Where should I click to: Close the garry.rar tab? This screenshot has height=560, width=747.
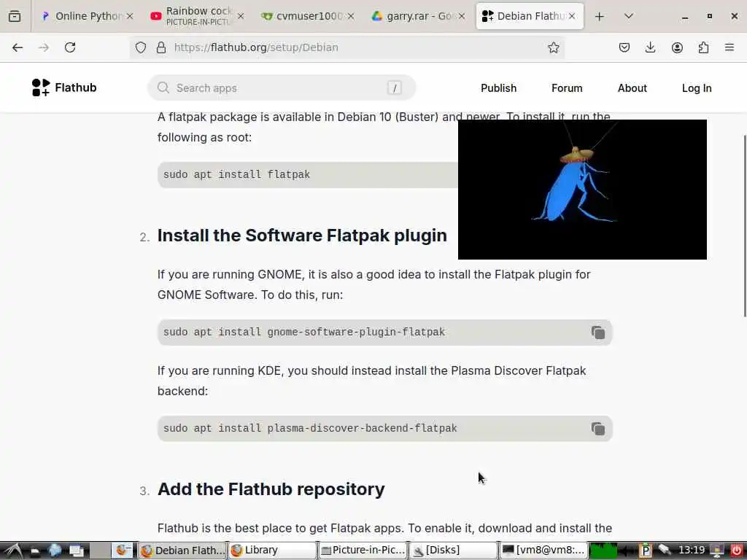coord(462,16)
